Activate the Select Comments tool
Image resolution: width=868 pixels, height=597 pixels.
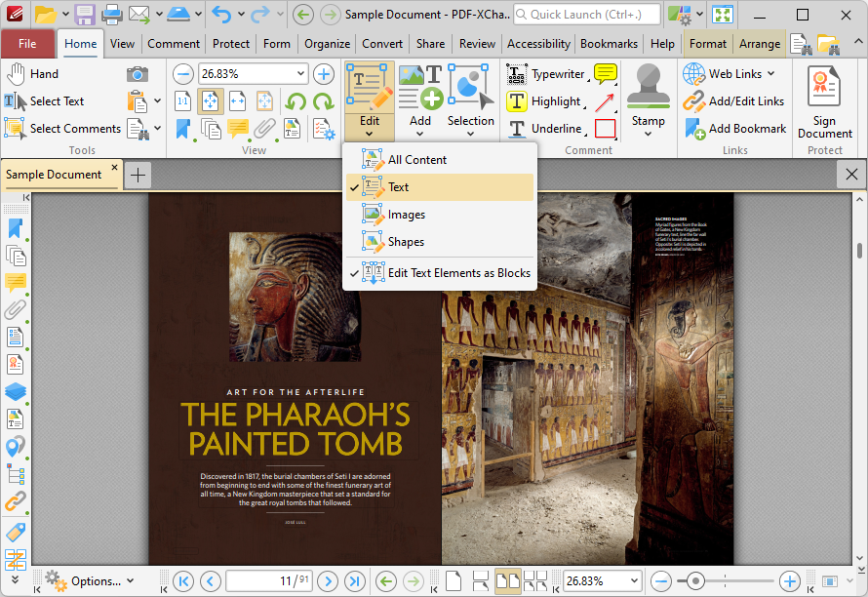coord(62,129)
